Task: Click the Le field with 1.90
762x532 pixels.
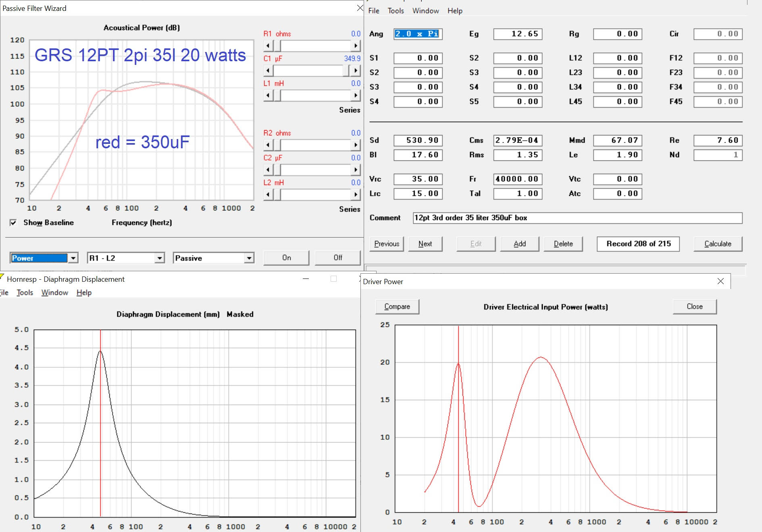Action: [x=618, y=155]
